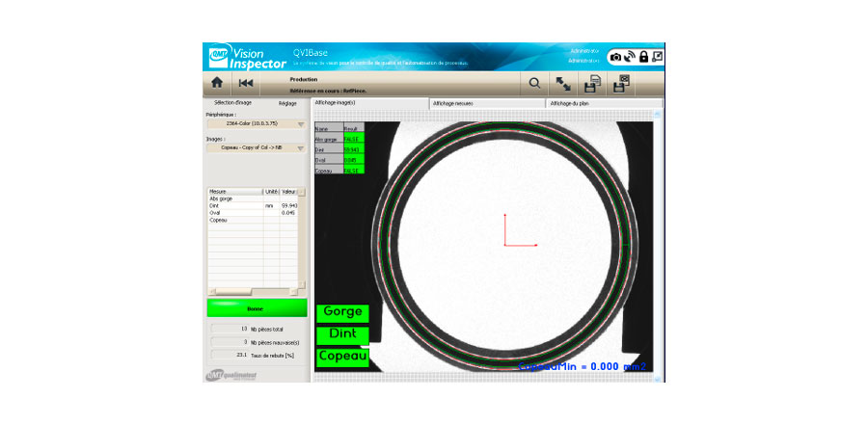Click the green Bonne status button
Viewport: 868px width, 425px height.
point(257,308)
